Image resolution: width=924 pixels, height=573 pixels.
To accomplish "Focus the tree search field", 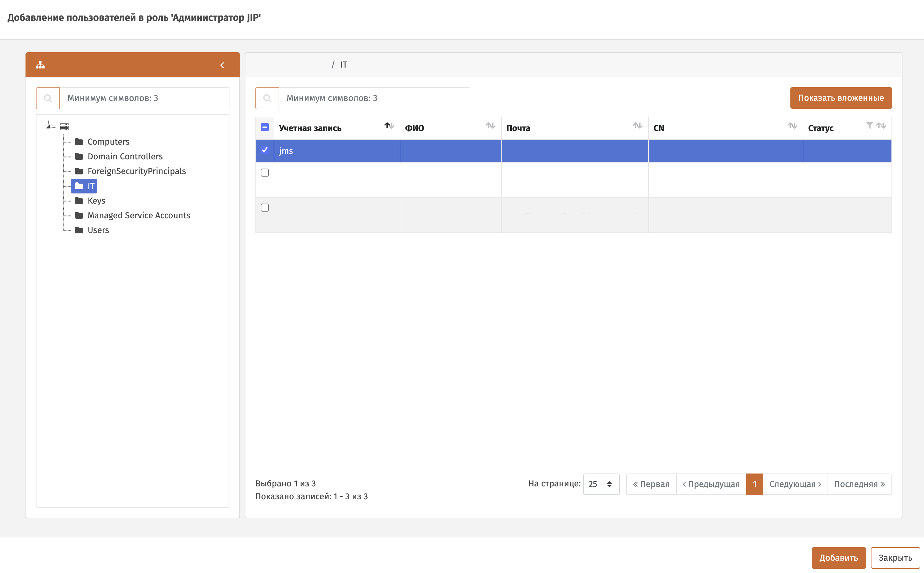I will 144,98.
